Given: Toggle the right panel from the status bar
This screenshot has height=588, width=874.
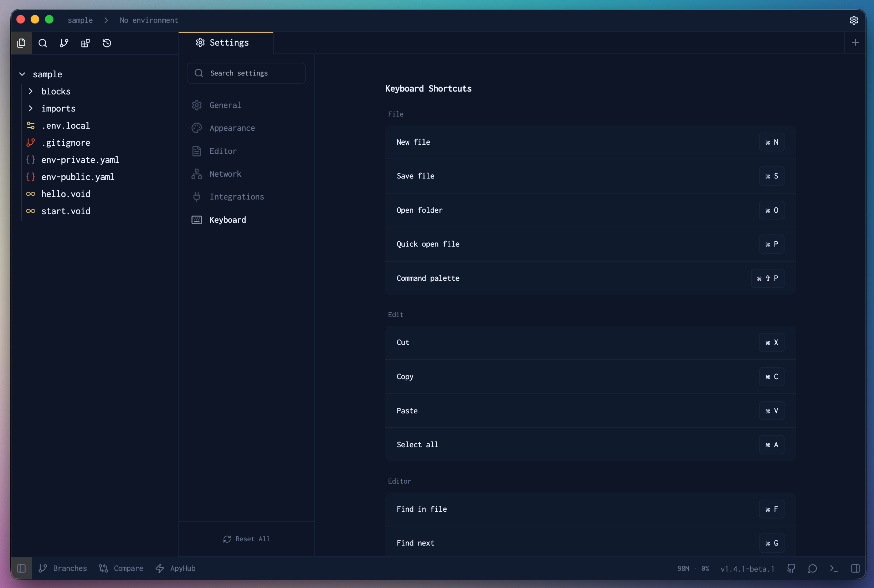Looking at the screenshot, I should pyautogui.click(x=855, y=568).
